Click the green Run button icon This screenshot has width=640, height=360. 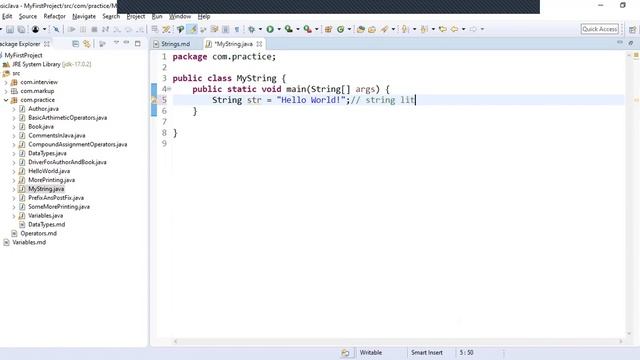pos(270,29)
